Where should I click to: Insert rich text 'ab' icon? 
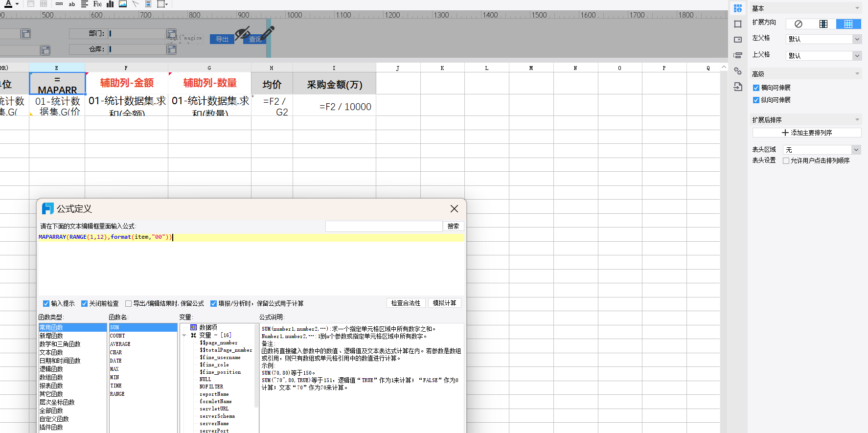[72, 4]
